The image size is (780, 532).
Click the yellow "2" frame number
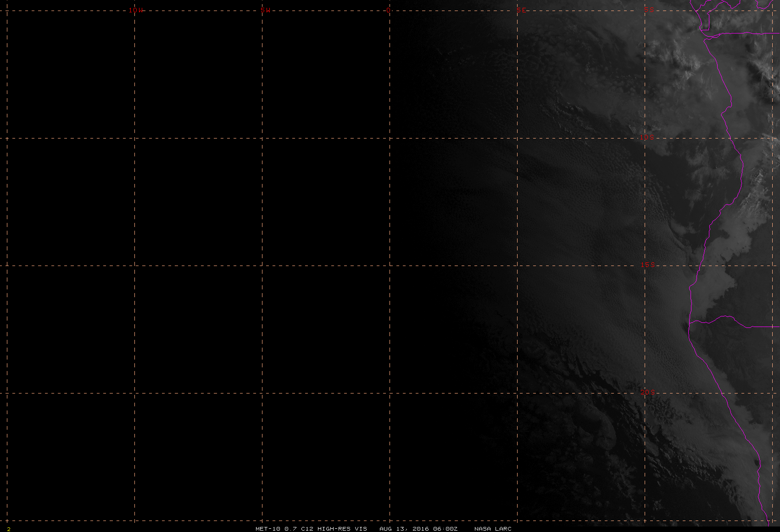pyautogui.click(x=9, y=529)
